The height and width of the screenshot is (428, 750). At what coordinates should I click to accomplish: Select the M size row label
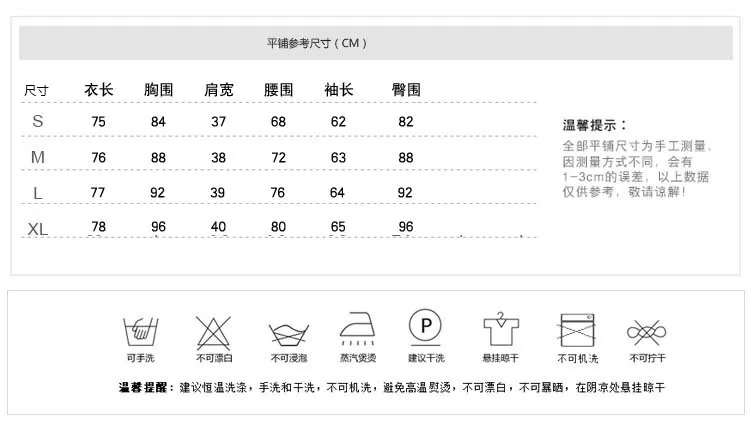tap(38, 157)
